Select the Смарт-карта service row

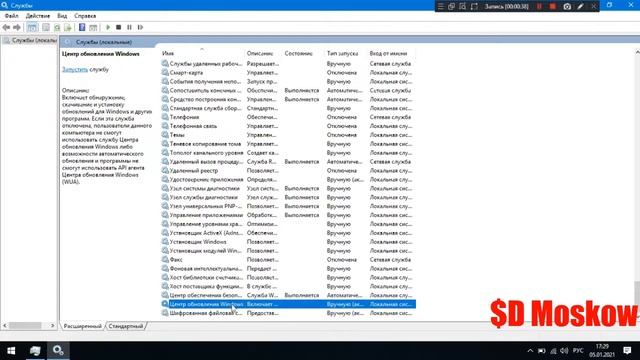[288, 73]
